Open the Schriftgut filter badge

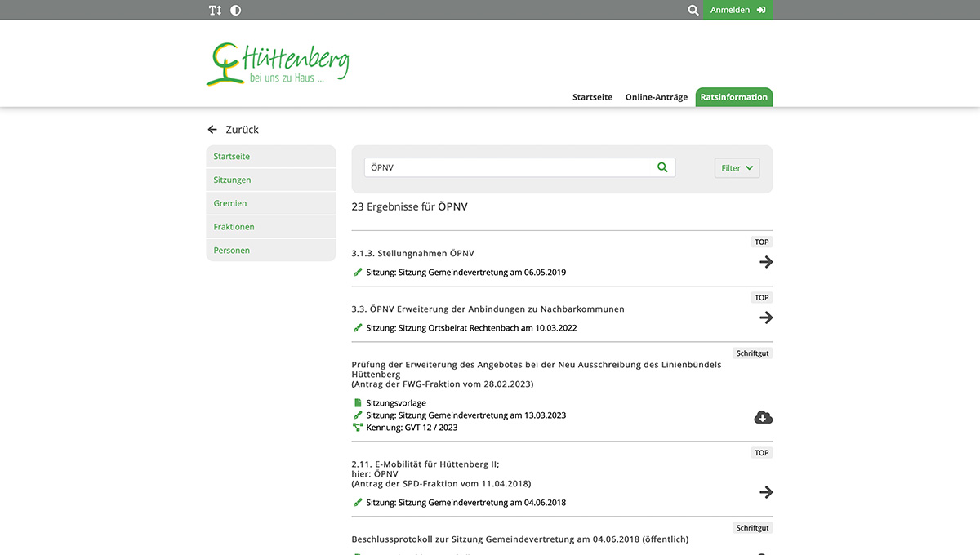pyautogui.click(x=752, y=353)
